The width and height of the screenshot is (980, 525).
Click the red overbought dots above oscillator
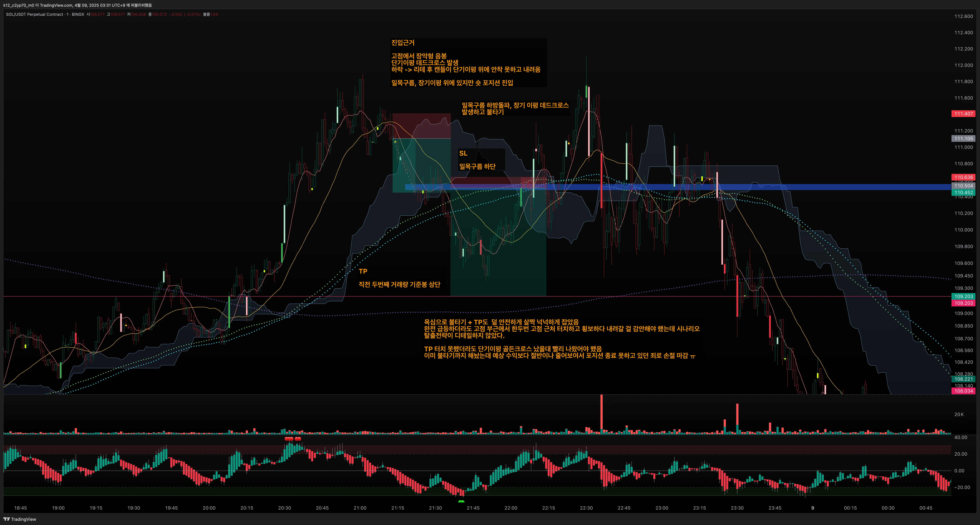tap(293, 439)
